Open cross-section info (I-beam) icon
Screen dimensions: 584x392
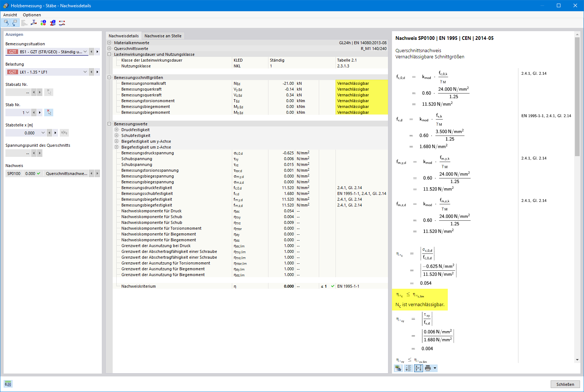(x=53, y=23)
